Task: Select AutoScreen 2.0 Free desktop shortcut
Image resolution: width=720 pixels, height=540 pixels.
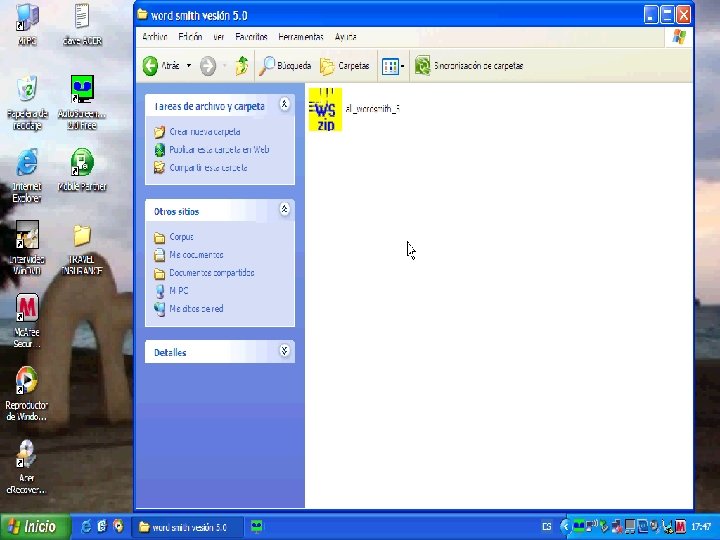Action: (x=82, y=102)
